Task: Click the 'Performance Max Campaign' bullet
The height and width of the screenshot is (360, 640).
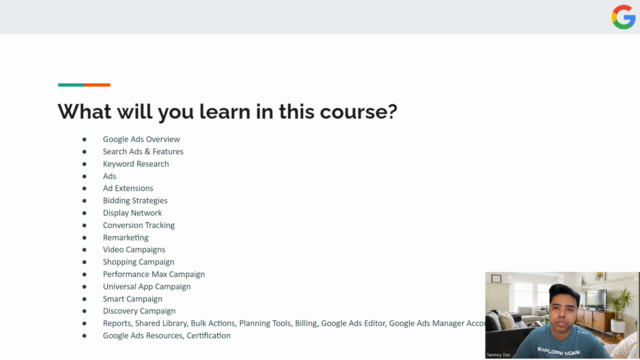Action: [x=153, y=274]
